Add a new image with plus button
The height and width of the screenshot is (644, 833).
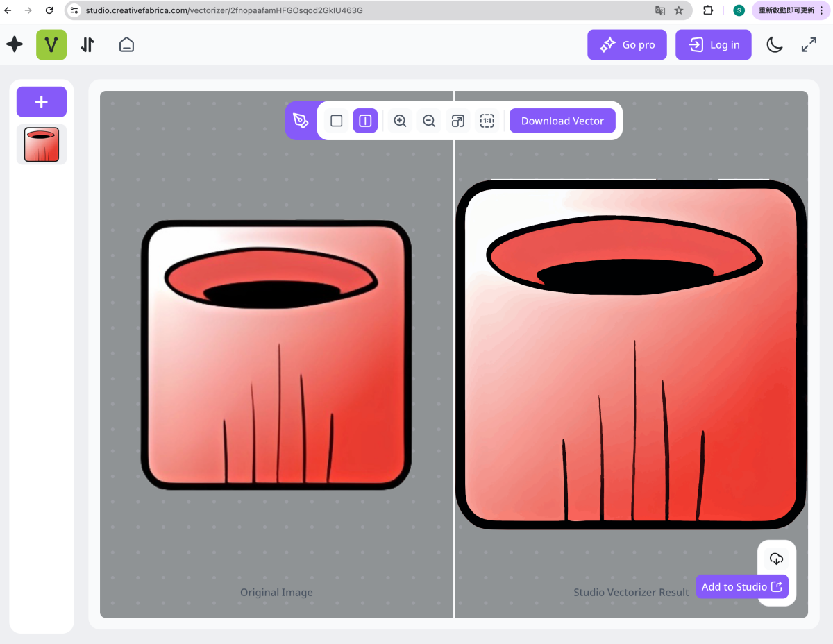tap(42, 102)
